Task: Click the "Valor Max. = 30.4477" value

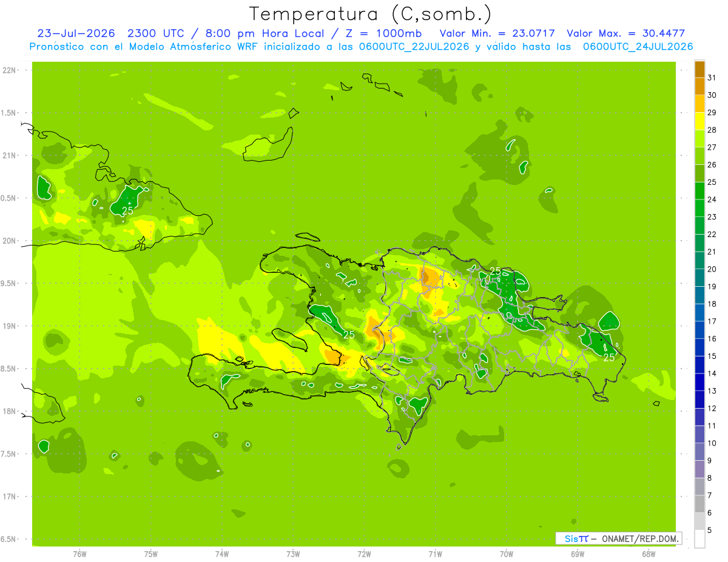Action: click(625, 33)
